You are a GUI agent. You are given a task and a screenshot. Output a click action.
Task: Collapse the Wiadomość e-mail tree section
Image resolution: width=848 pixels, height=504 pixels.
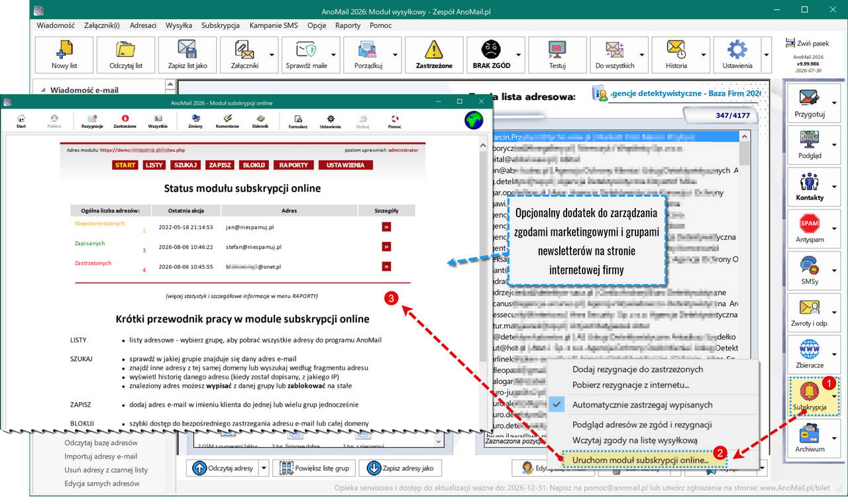click(x=43, y=90)
